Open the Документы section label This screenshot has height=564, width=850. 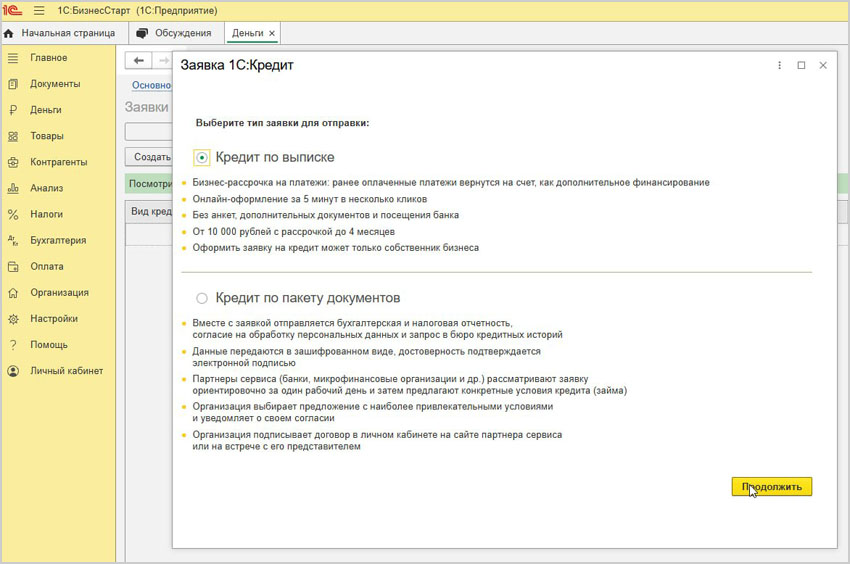(55, 84)
